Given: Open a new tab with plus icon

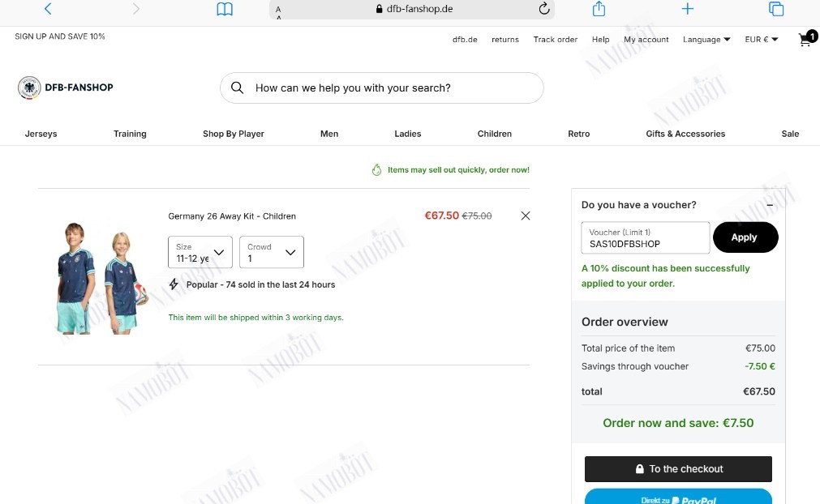Looking at the screenshot, I should pos(687,8).
